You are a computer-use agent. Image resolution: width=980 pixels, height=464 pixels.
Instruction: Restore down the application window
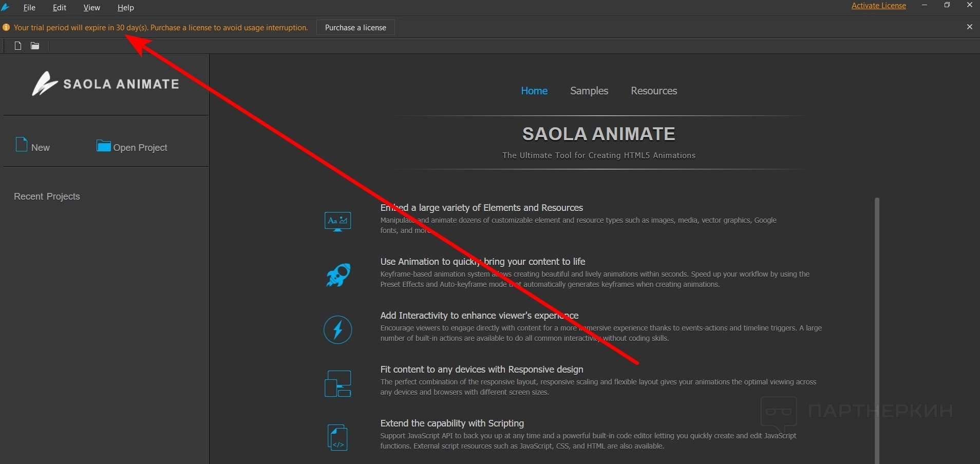click(947, 5)
